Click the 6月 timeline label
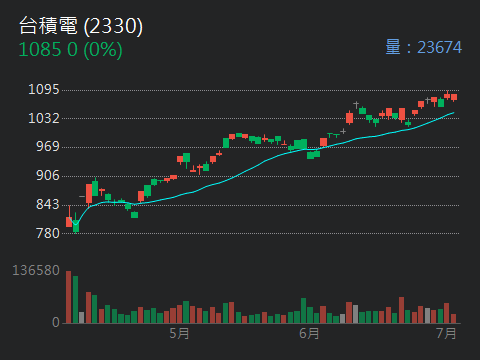 click(309, 333)
